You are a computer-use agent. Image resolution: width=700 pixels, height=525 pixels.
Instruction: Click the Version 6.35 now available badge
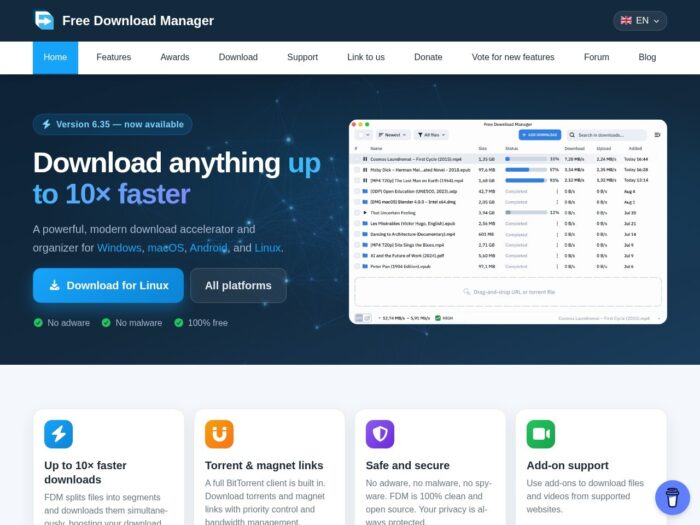(x=112, y=124)
